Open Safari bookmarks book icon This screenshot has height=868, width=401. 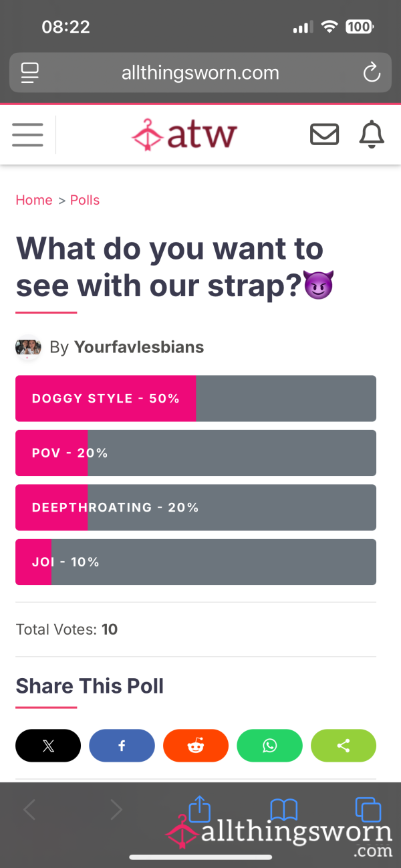[x=283, y=810]
